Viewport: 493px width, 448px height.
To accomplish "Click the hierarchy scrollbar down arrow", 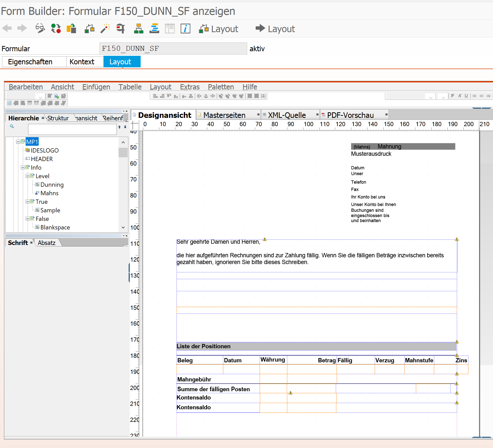I will pyautogui.click(x=123, y=227).
